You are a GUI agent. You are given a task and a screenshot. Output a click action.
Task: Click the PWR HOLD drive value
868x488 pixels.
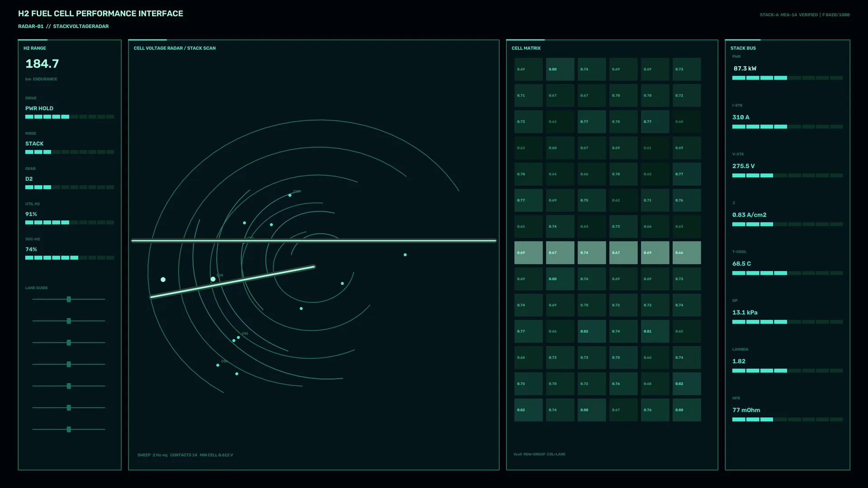pos(39,108)
